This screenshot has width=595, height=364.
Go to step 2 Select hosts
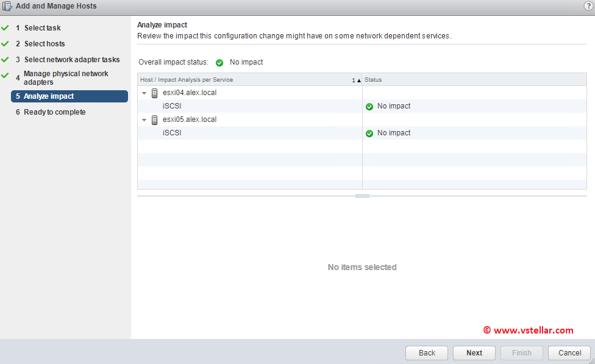click(44, 44)
